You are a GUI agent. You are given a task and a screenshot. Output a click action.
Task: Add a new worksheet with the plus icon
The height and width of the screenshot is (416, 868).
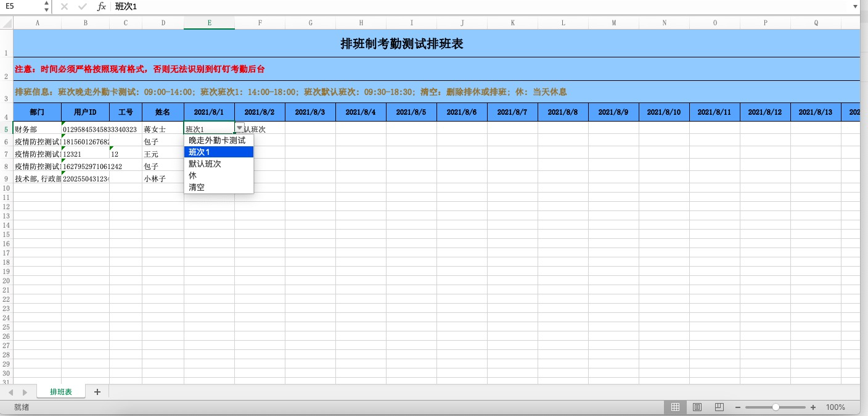(97, 391)
